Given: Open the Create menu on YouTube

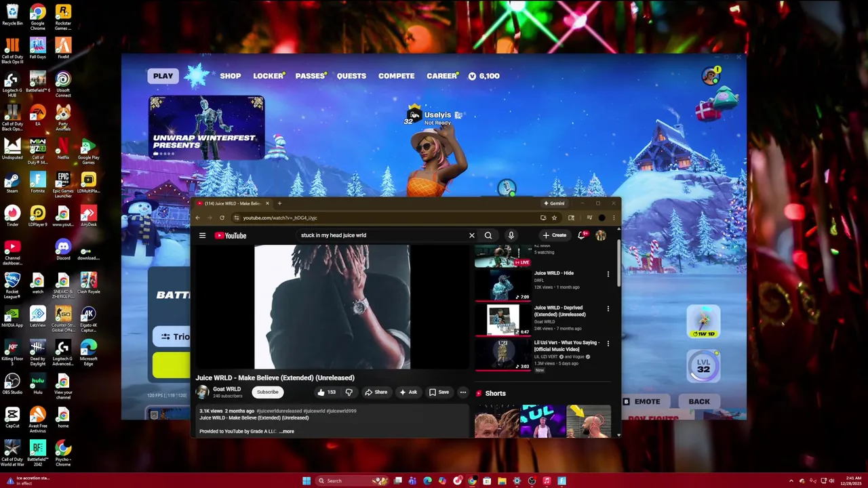Looking at the screenshot, I should 555,235.
